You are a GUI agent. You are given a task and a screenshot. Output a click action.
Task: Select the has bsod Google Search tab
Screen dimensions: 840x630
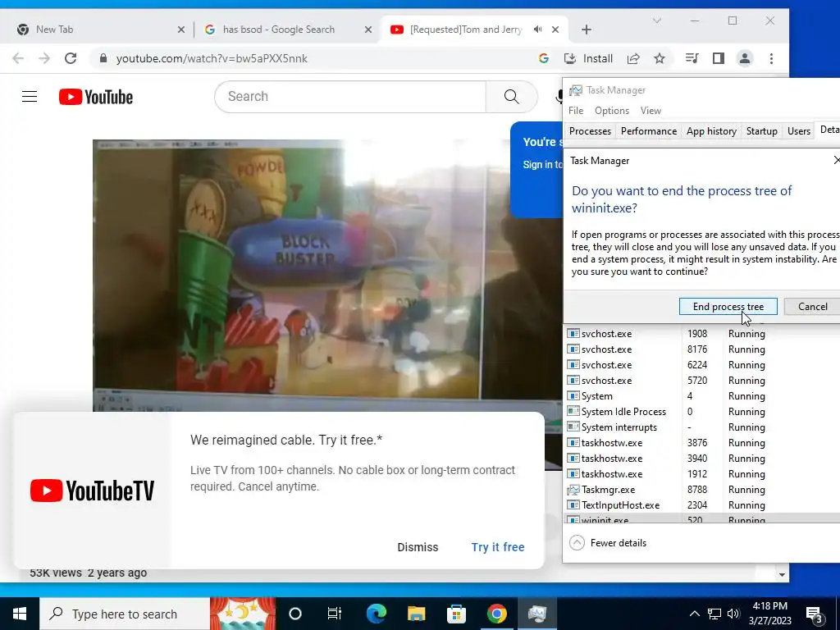(286, 30)
